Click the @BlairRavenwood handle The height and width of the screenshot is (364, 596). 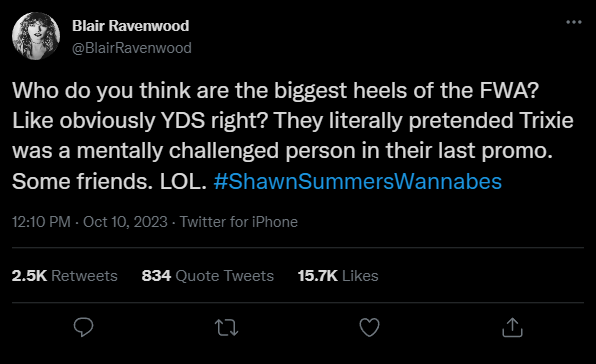[132, 48]
